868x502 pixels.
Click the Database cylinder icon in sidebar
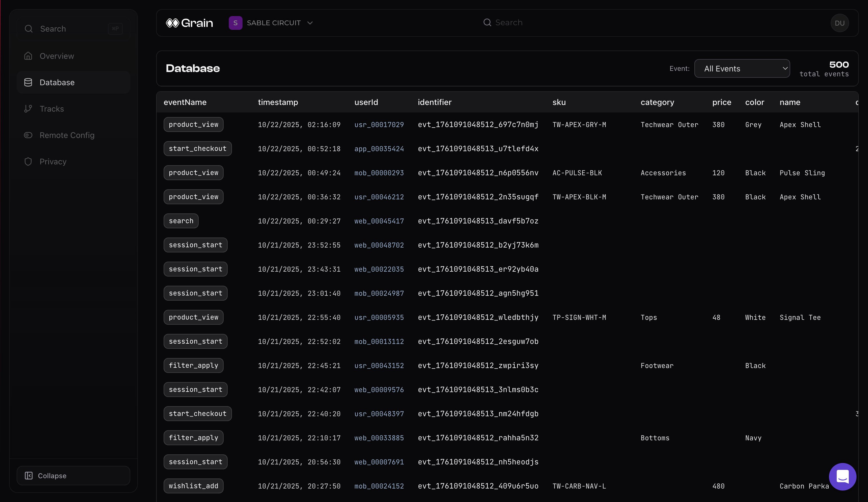[x=28, y=82]
